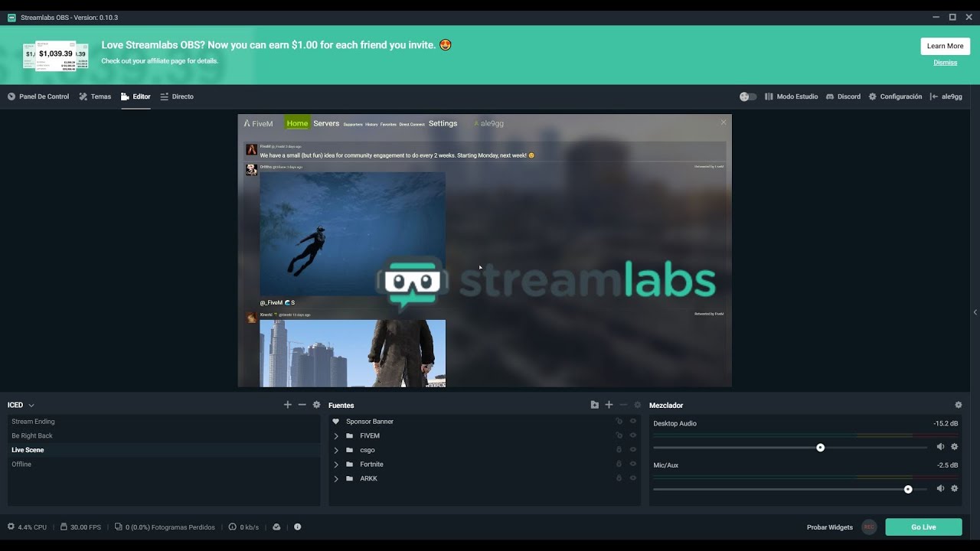Toggle lock on csgo folder

(619, 450)
